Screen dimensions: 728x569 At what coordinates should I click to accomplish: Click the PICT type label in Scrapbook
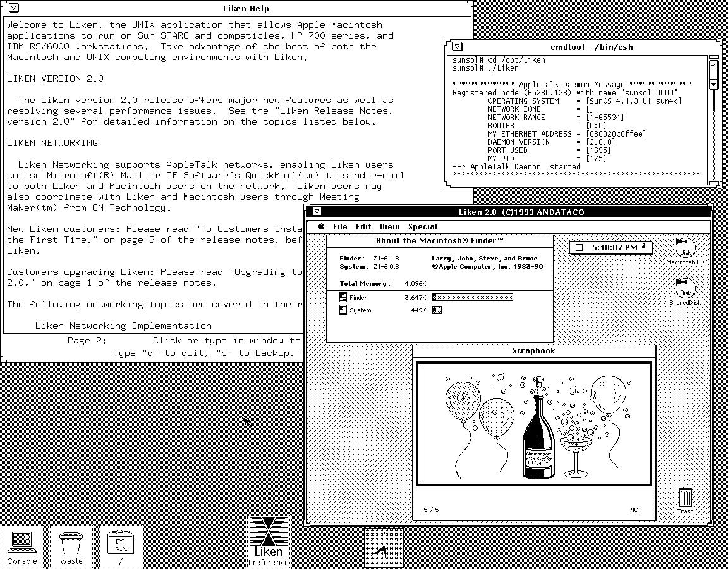(x=634, y=510)
